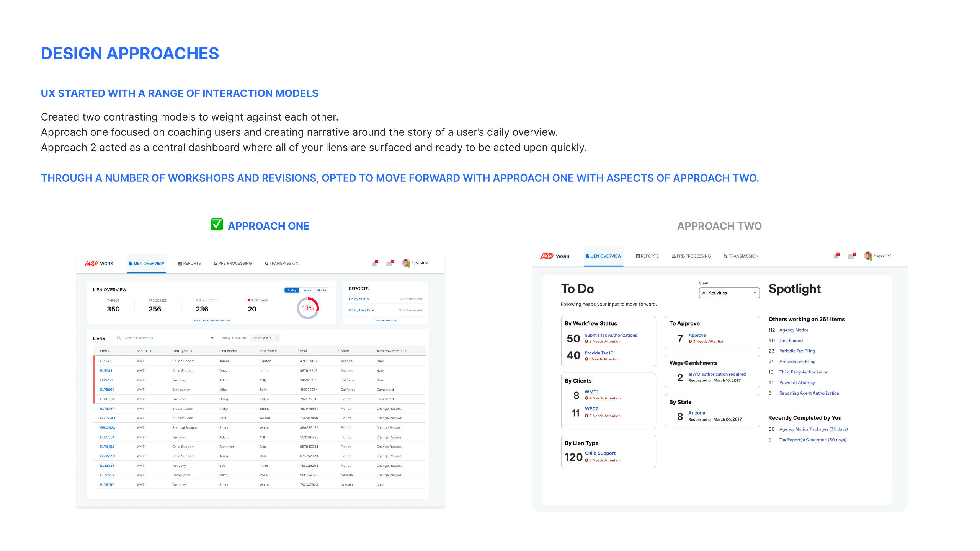The image size is (980, 551).
Task: Click the Submit Tax Authorizations link
Action: [611, 335]
